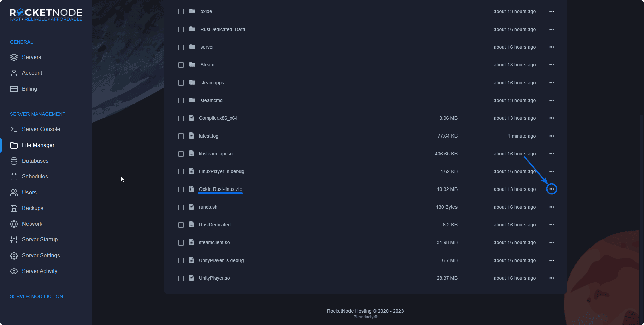Image resolution: width=644 pixels, height=325 pixels.
Task: Click the Servers stack icon in sidebar
Action: (x=14, y=57)
